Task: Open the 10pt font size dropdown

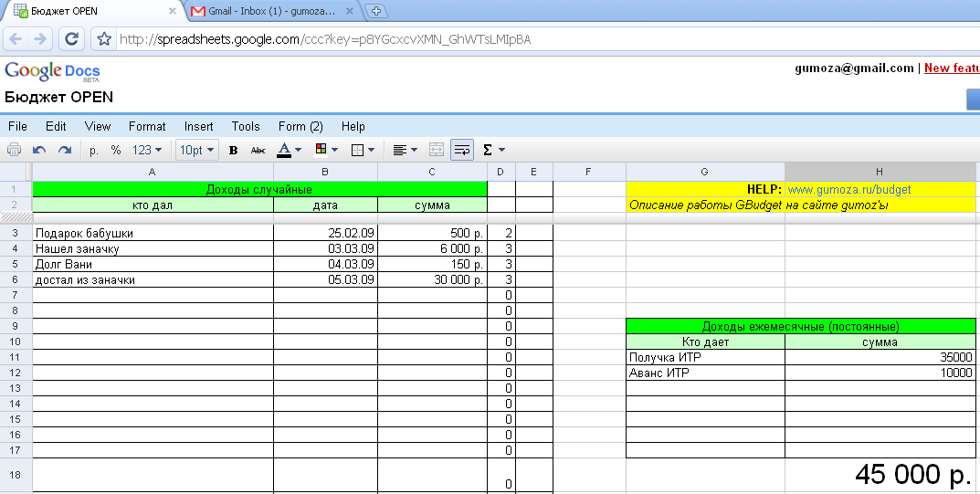Action: pos(197,150)
